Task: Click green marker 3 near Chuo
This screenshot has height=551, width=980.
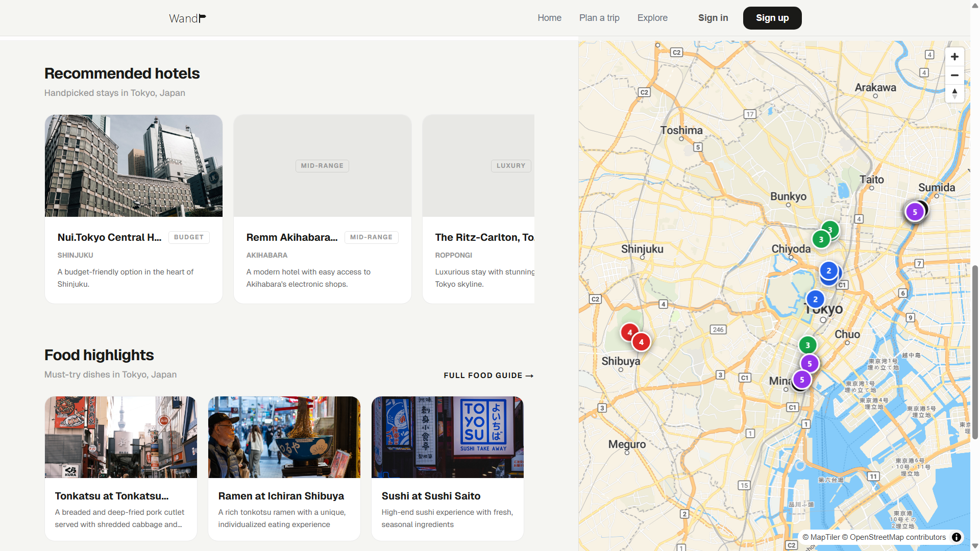Action: point(807,345)
